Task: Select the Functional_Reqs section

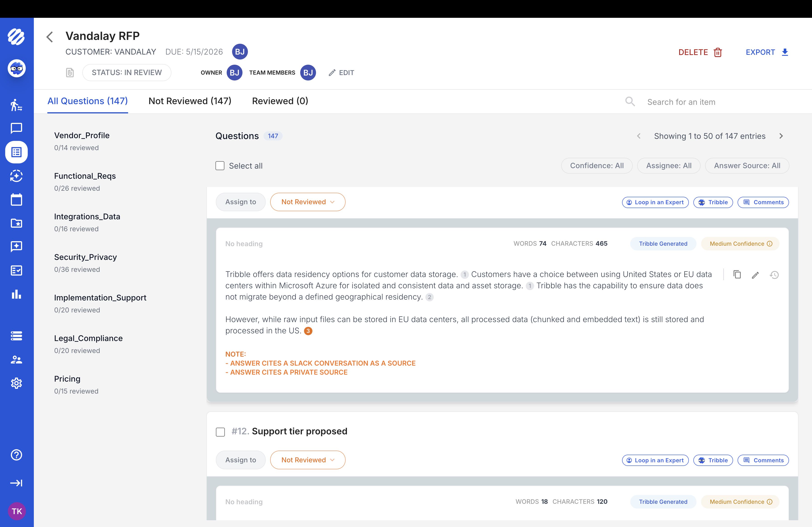Action: (x=85, y=182)
